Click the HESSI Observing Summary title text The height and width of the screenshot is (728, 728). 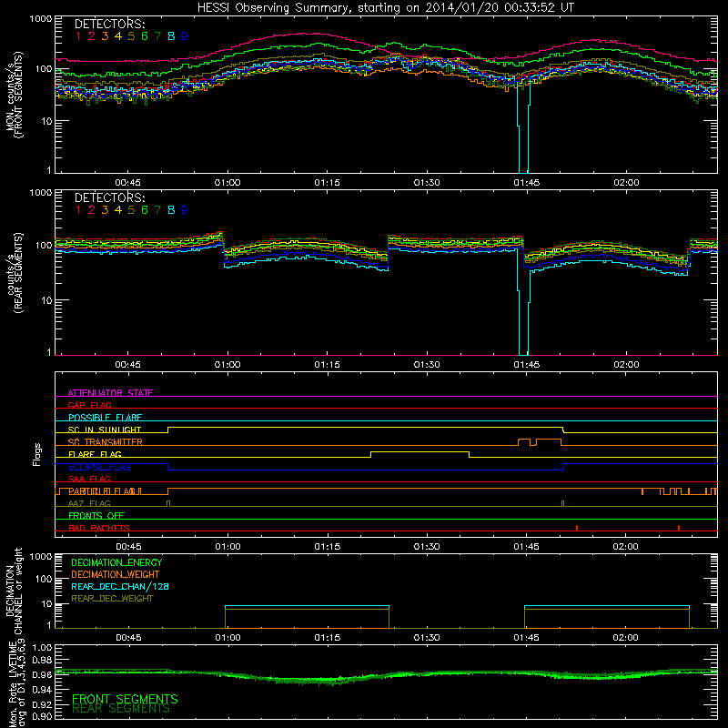[x=385, y=8]
